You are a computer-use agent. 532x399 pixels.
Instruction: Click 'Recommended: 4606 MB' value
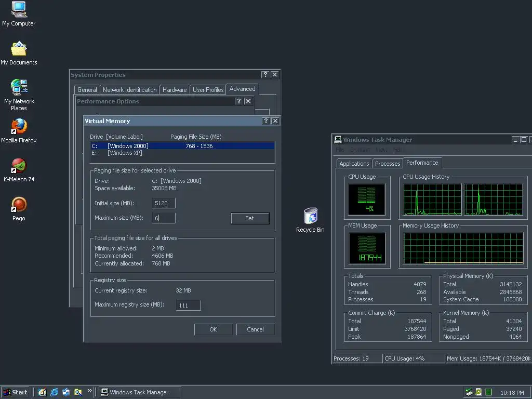pos(163,256)
